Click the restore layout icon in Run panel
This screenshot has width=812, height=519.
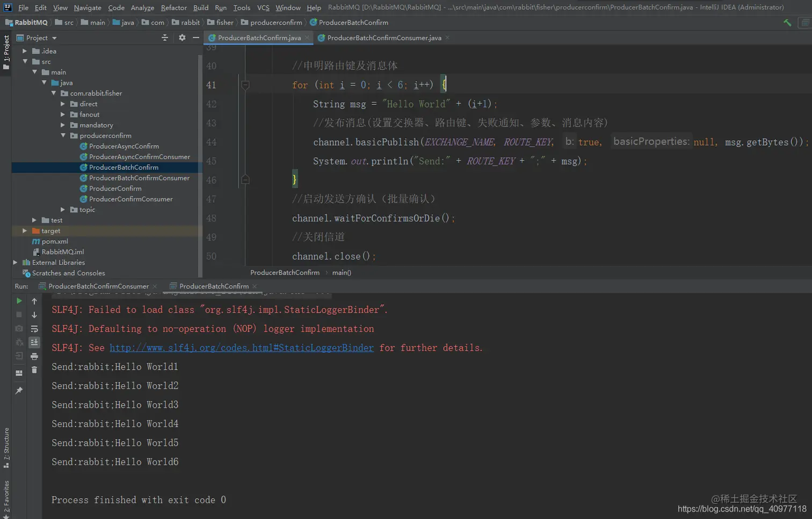pos(19,373)
